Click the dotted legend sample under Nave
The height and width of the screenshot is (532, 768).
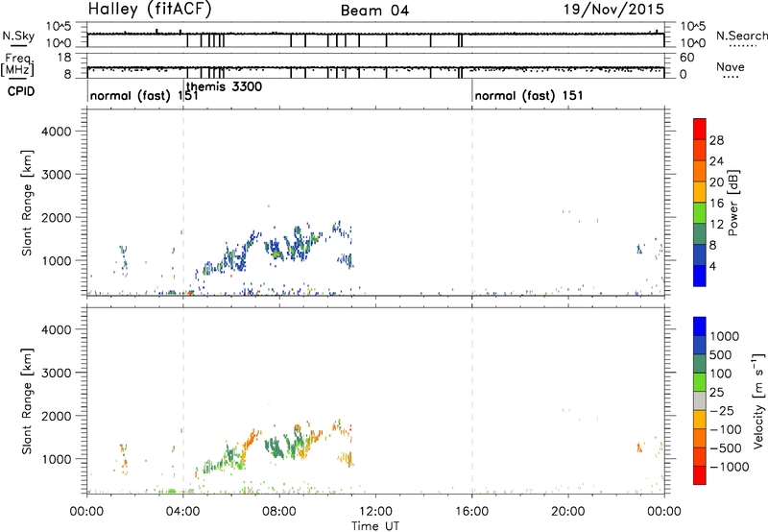pos(731,77)
